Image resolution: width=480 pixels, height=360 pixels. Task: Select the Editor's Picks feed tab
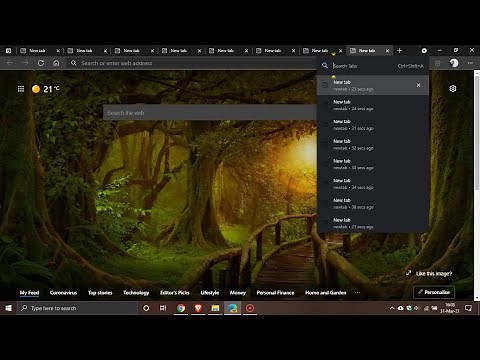click(175, 293)
